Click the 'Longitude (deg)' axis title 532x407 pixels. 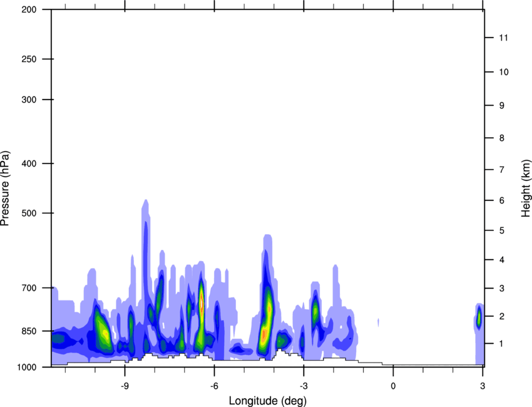click(x=268, y=401)
